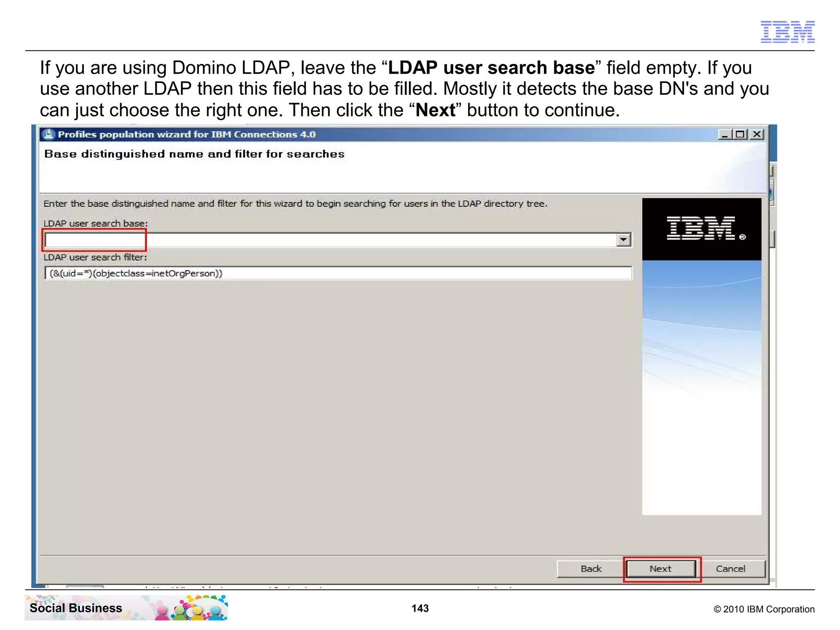Select 'Base distinguished name and filter for searches' heading
Screen dimensions: 840x630
[x=194, y=154]
